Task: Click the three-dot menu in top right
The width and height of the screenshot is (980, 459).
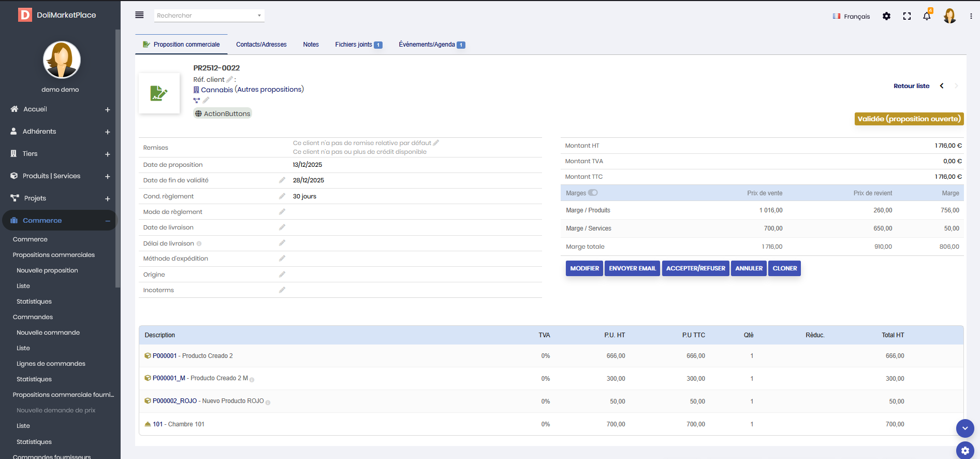Action: [x=971, y=16]
